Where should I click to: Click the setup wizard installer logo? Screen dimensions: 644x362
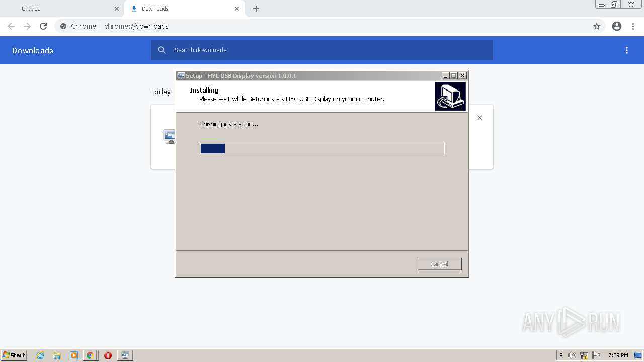click(x=450, y=96)
